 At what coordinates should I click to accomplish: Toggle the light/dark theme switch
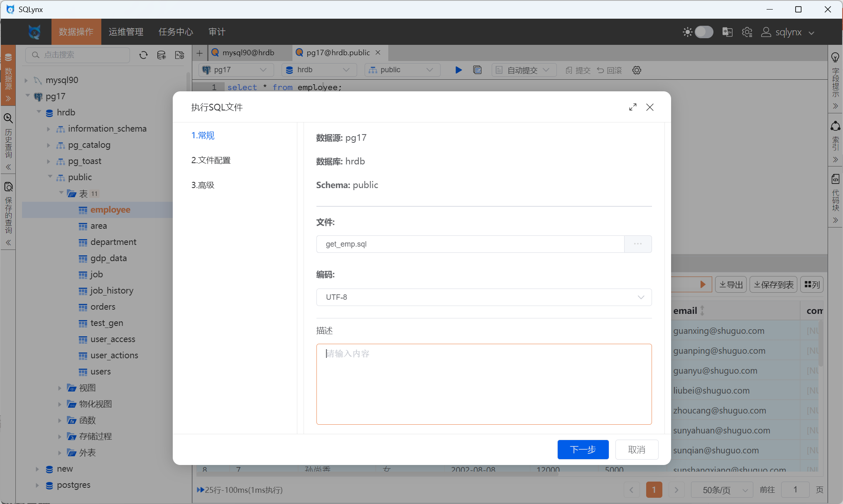(x=703, y=32)
